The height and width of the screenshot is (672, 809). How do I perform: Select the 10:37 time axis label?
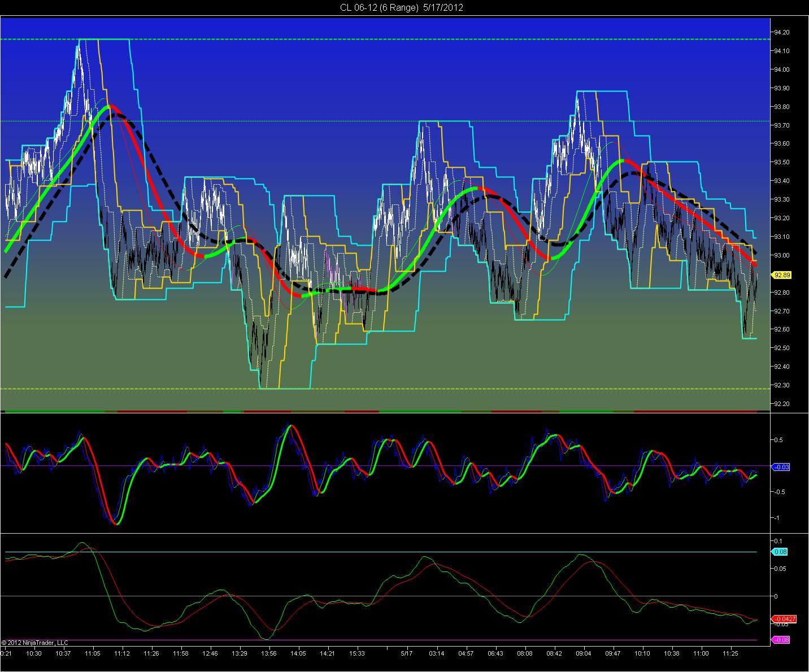tap(63, 653)
